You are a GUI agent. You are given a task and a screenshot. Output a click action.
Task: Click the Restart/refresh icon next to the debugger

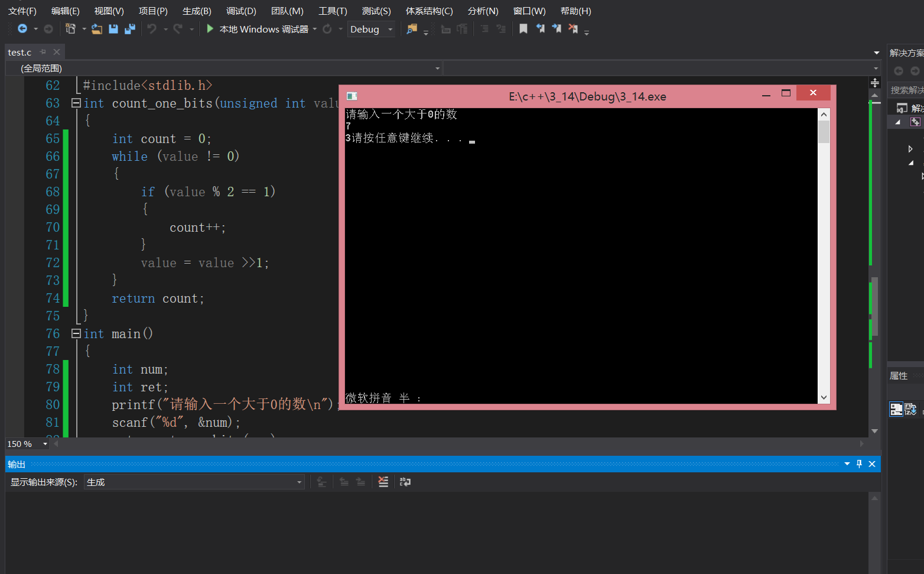(327, 28)
